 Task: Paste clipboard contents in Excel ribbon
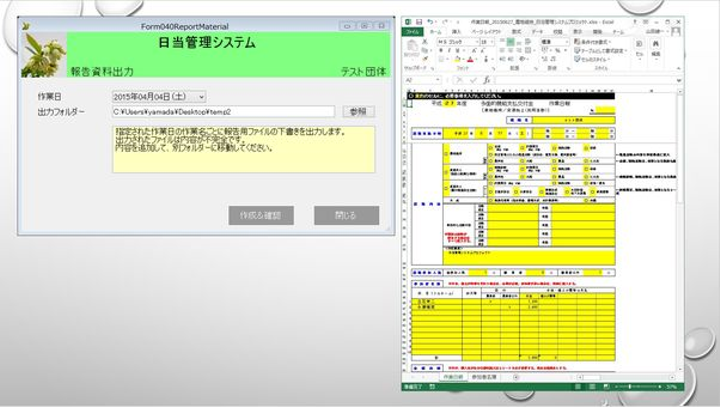[x=412, y=48]
